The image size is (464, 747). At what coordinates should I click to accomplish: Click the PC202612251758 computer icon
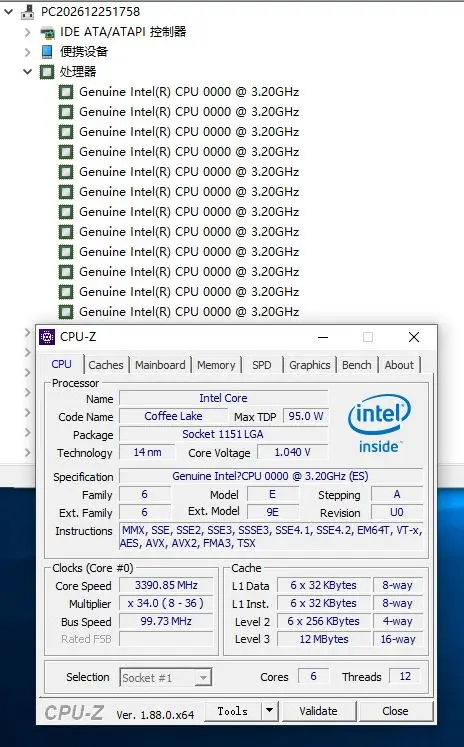[28, 12]
